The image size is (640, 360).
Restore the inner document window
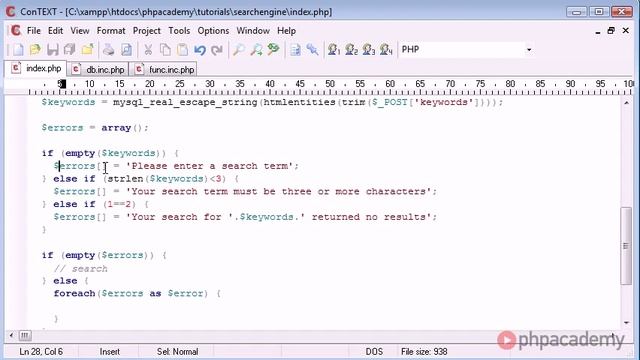point(611,31)
